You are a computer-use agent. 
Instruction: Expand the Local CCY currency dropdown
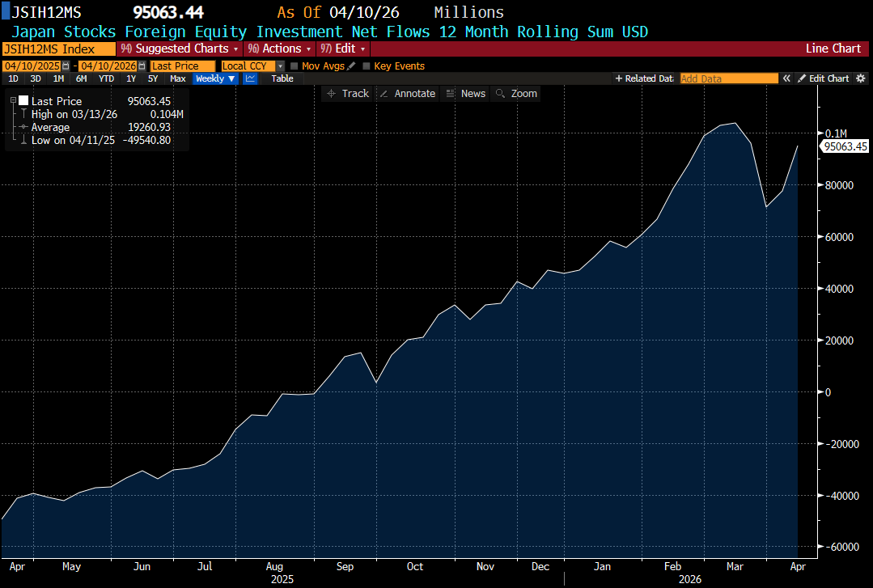[280, 66]
